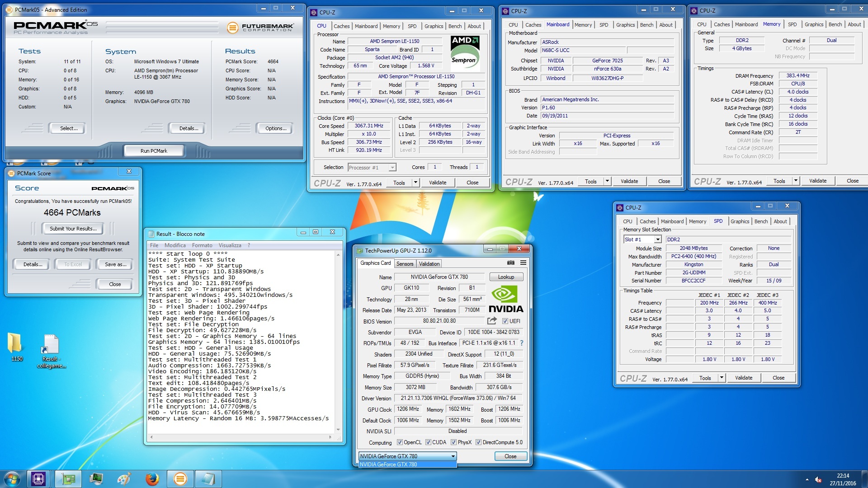Expand Tools arrow in CPU-Z Mainboard window

(x=607, y=181)
